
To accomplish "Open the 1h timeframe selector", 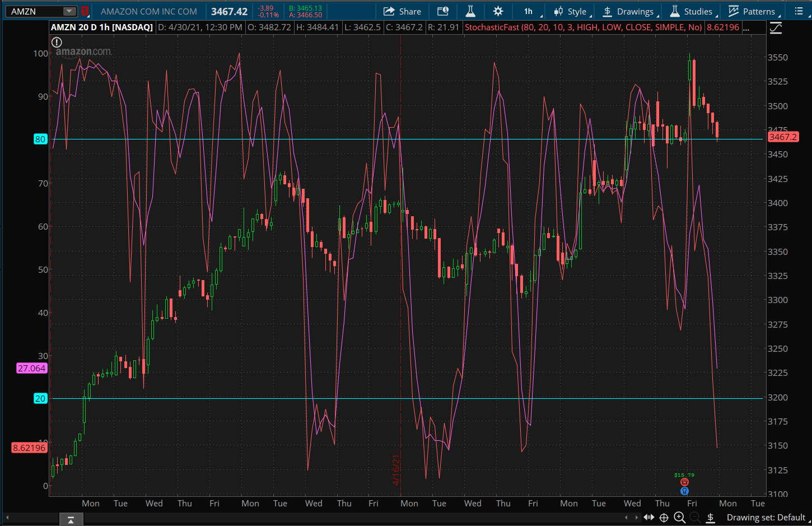I will click(529, 11).
